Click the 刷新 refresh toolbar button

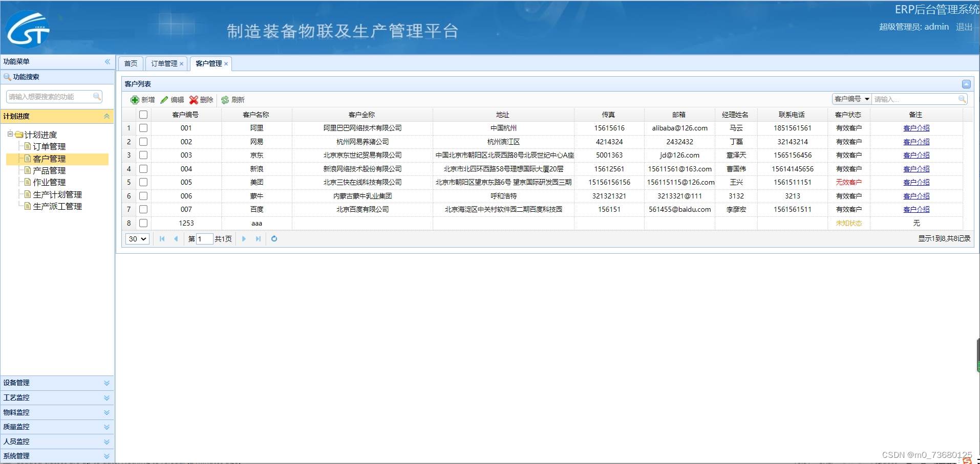pos(233,100)
